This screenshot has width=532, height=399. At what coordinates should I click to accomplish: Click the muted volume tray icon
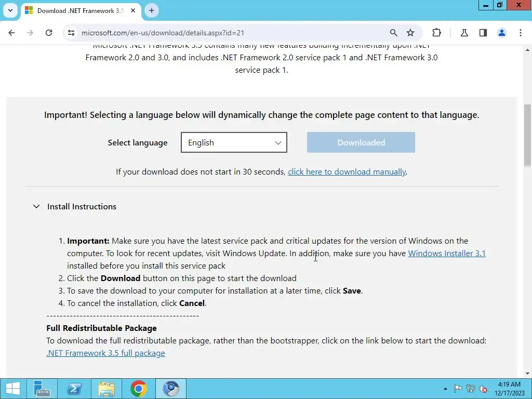(x=483, y=389)
